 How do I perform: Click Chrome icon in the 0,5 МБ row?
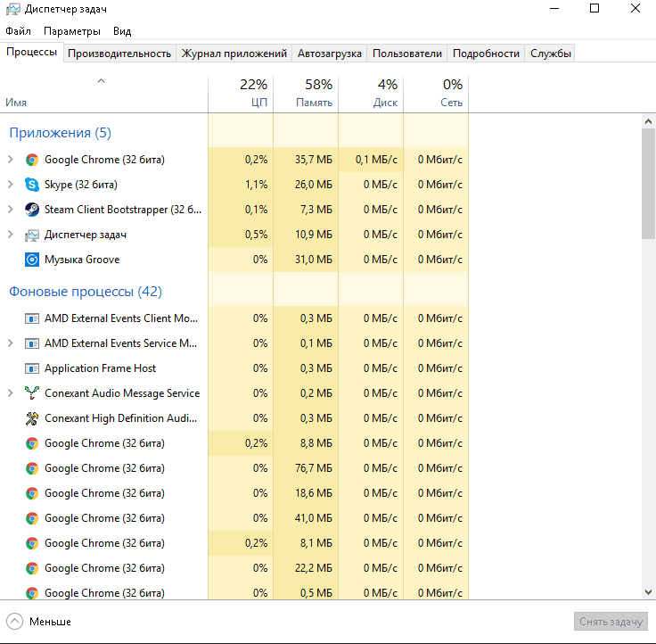[x=32, y=593]
